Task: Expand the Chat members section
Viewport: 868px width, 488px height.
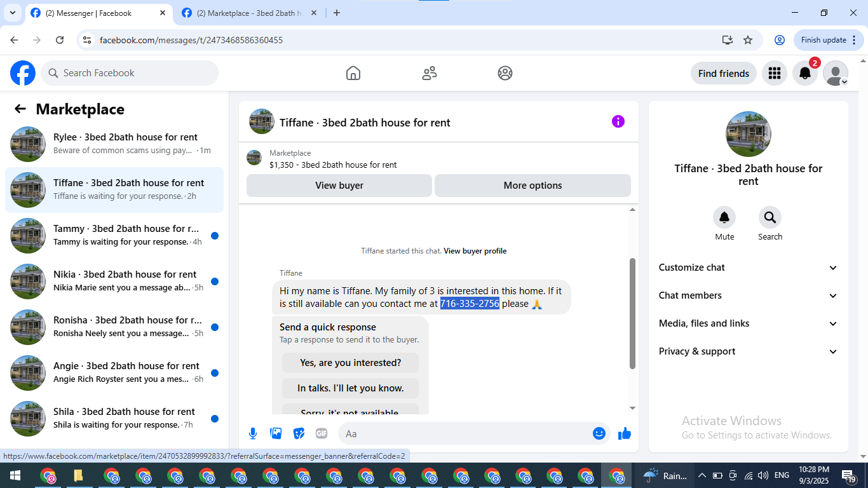Action: [x=749, y=295]
